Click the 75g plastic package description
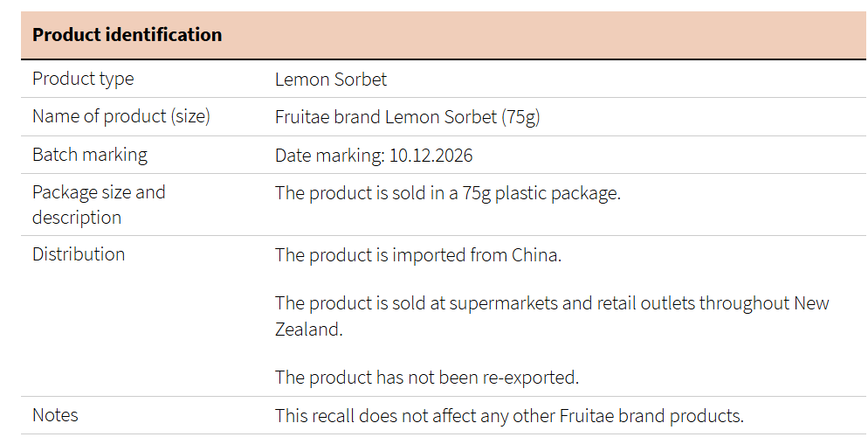Image resolution: width=868 pixels, height=444 pixels. (x=448, y=193)
